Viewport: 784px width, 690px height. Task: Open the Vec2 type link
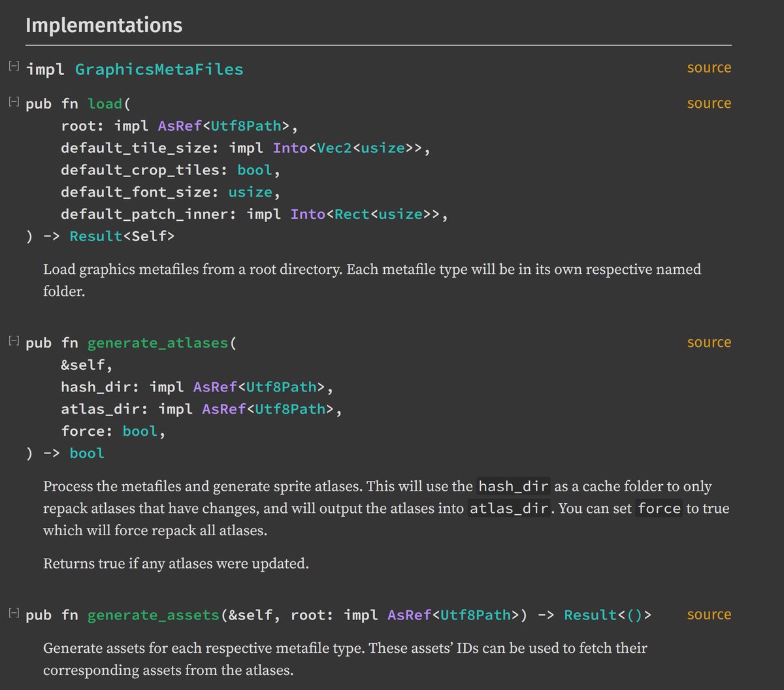(x=335, y=148)
